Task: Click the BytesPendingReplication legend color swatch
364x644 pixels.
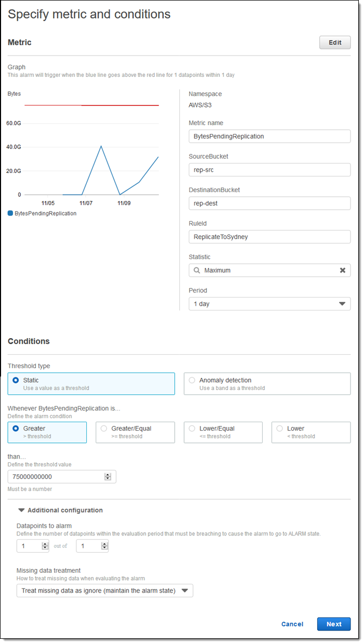Action: [x=10, y=213]
